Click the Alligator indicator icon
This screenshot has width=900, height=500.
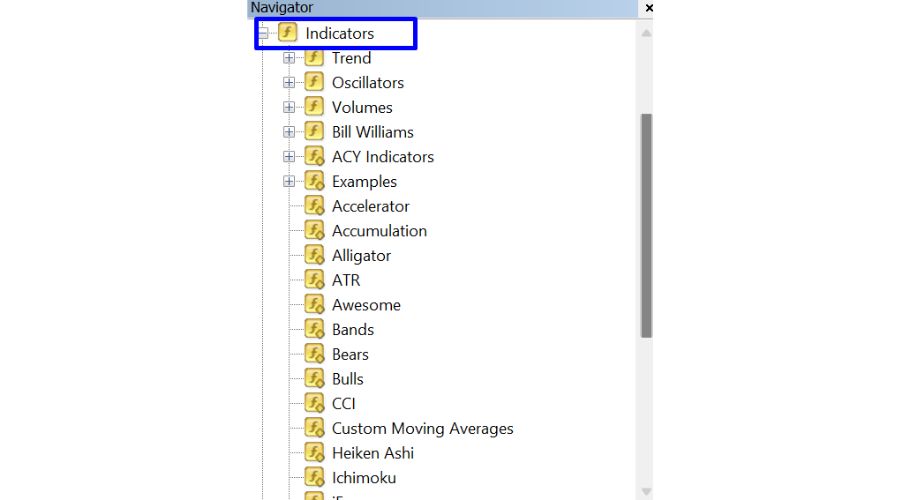coord(314,255)
